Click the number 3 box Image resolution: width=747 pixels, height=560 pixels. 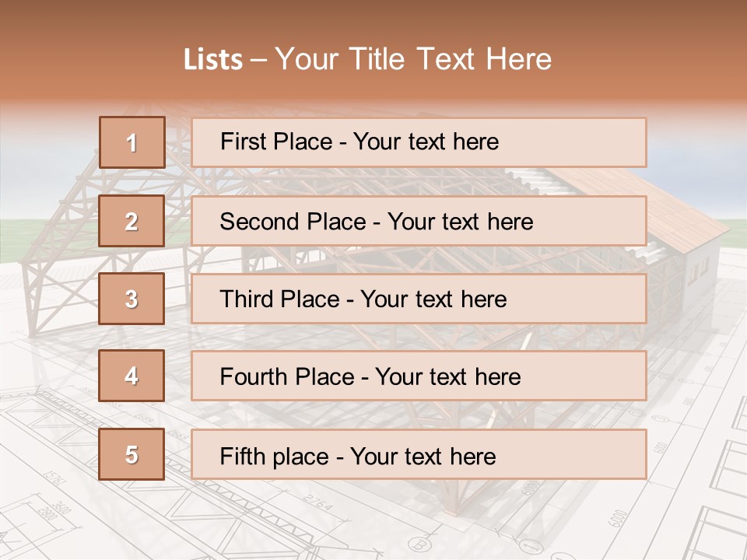pyautogui.click(x=132, y=299)
